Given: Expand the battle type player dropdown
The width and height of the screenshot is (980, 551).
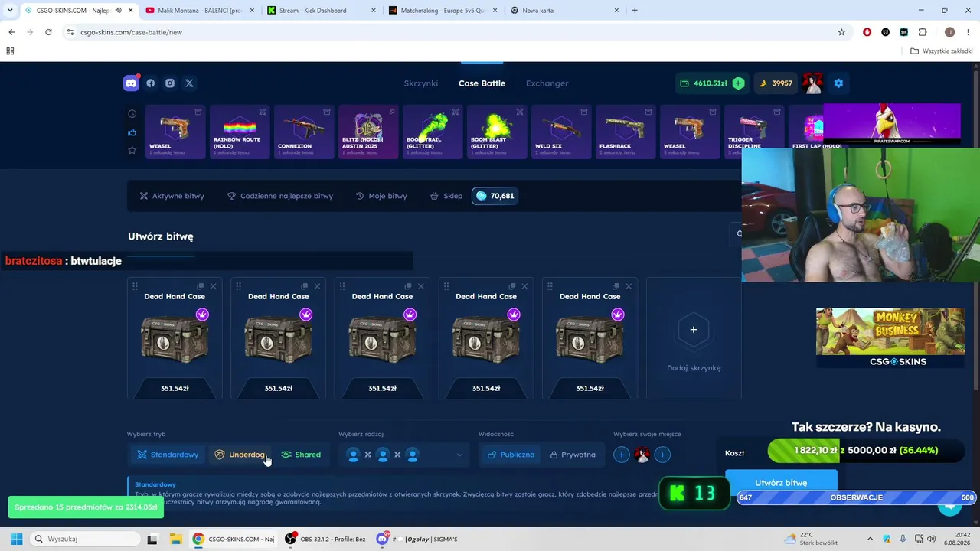Looking at the screenshot, I should [x=404, y=455].
